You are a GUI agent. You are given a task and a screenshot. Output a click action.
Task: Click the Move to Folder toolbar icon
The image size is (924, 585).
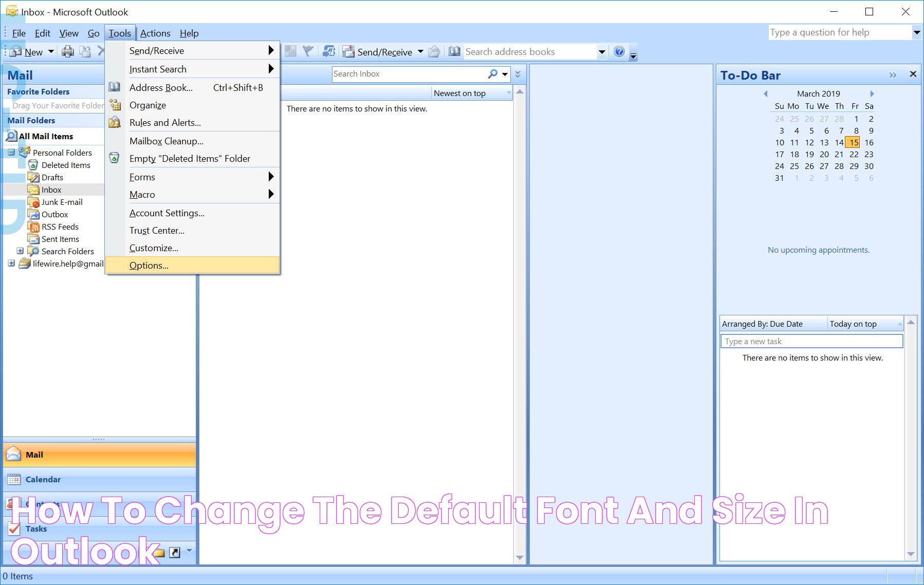tap(85, 52)
